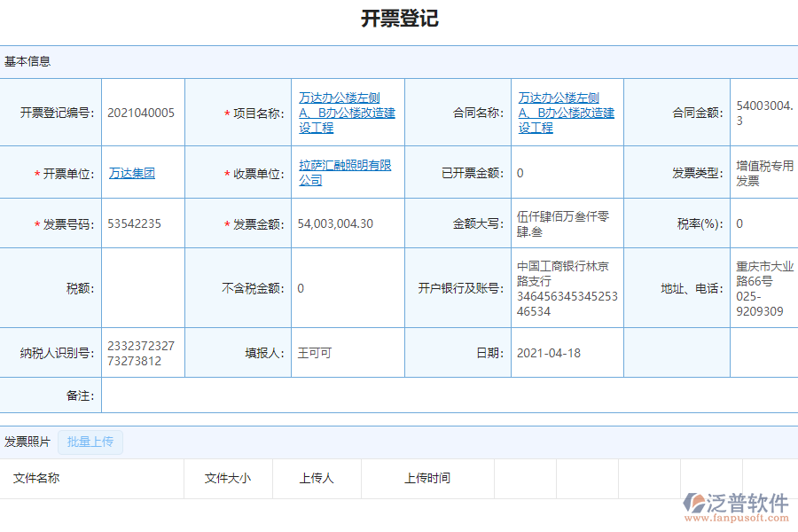
Task: Collapse the 基本信息 section header
Action: pos(26,61)
